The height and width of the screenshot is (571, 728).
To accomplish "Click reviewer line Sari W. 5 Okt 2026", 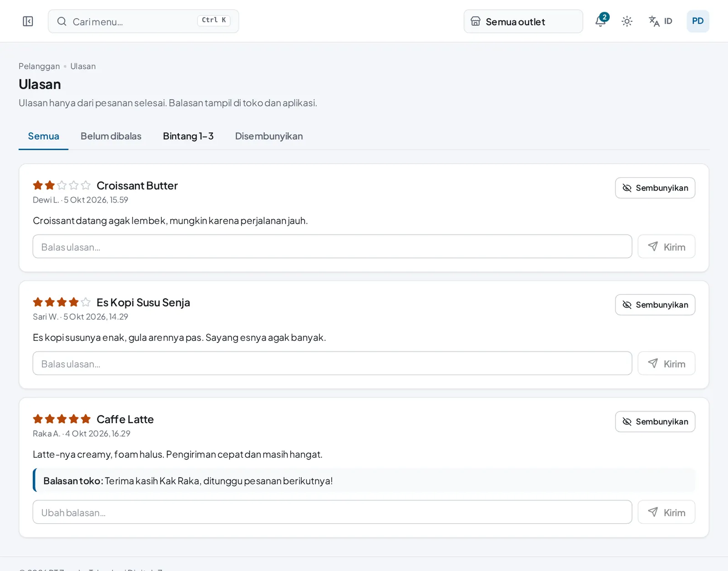I will [x=81, y=317].
